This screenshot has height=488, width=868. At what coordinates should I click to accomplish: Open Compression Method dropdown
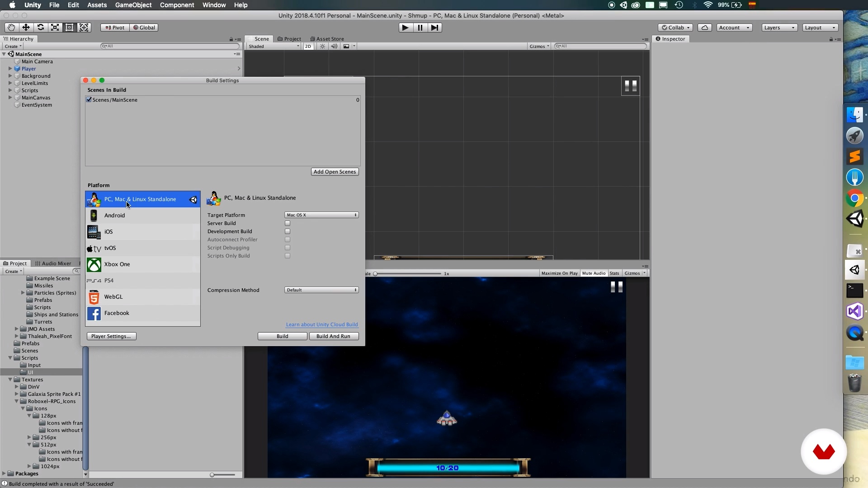click(321, 290)
